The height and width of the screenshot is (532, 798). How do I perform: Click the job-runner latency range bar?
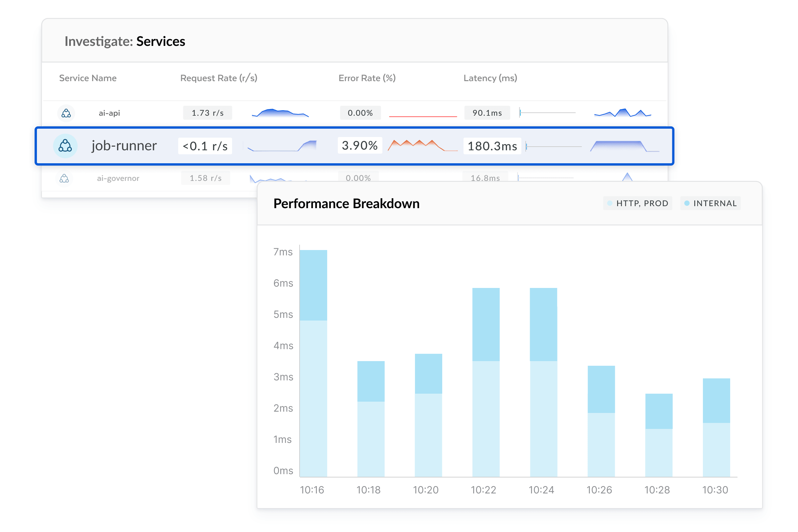(x=554, y=147)
